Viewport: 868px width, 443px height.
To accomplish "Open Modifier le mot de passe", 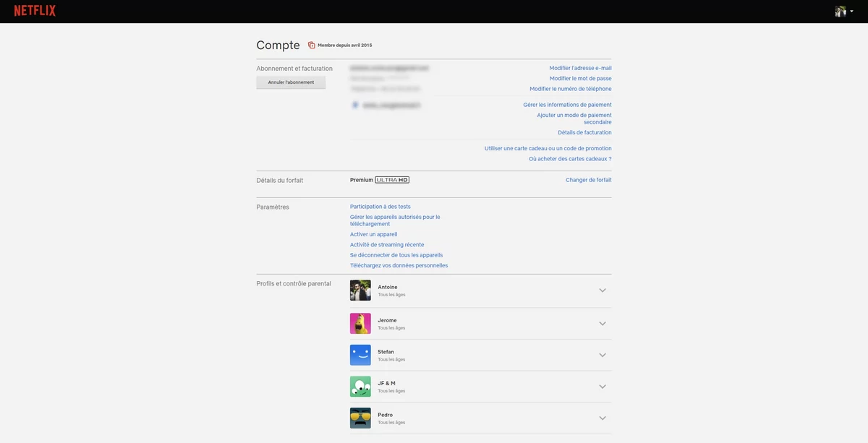I will pyautogui.click(x=580, y=78).
